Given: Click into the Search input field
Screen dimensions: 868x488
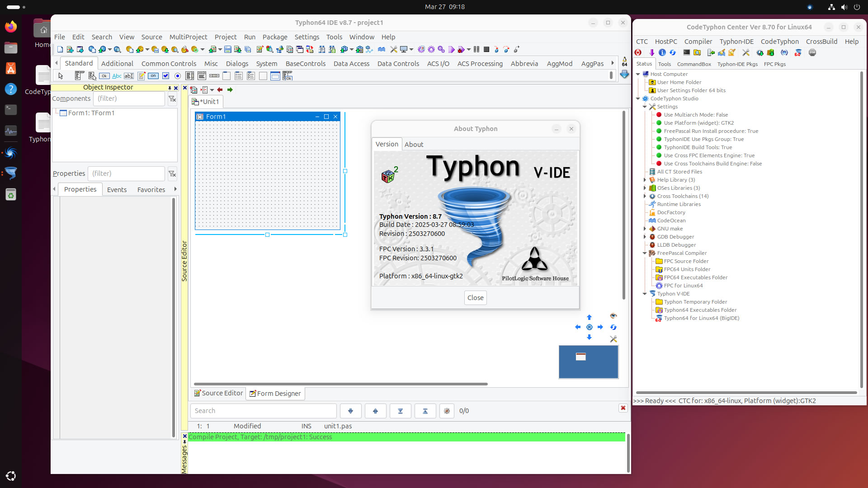Looking at the screenshot, I should tap(264, 411).
